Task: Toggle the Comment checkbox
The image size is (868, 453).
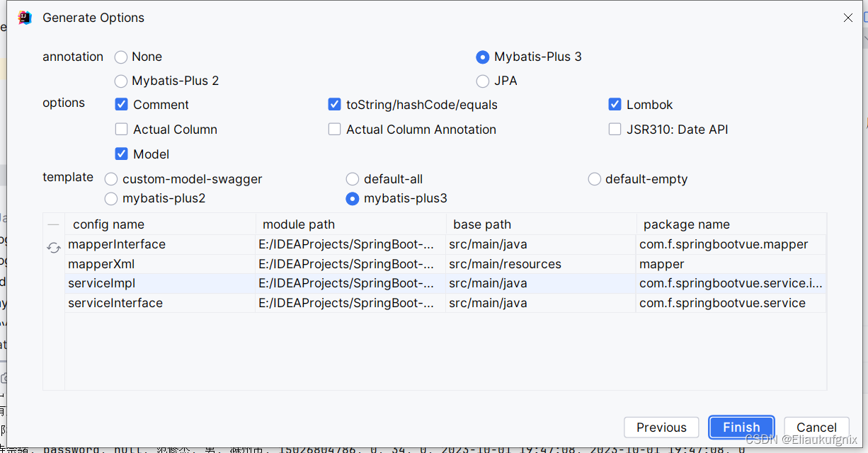Action: tap(121, 105)
